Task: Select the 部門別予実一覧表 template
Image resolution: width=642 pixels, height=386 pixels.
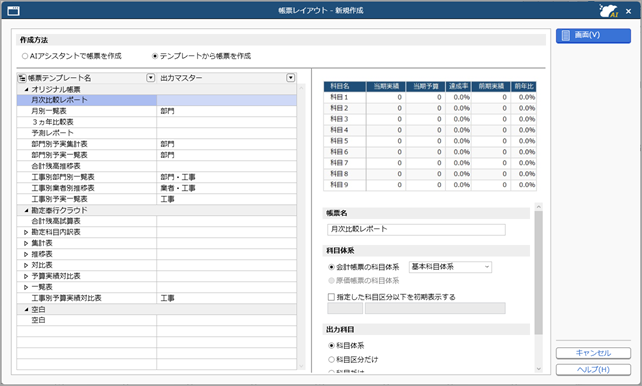Action: tap(156, 155)
